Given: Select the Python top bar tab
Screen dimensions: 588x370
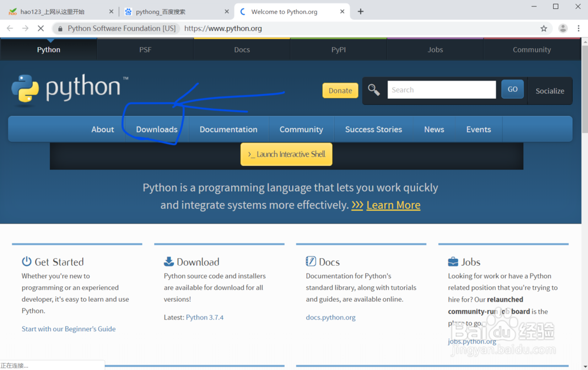Looking at the screenshot, I should [x=48, y=49].
